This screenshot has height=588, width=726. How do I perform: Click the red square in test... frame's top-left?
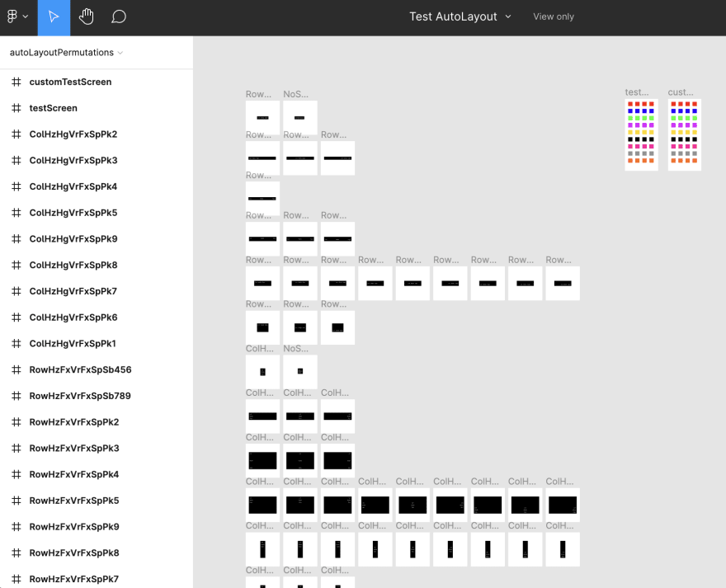point(630,104)
